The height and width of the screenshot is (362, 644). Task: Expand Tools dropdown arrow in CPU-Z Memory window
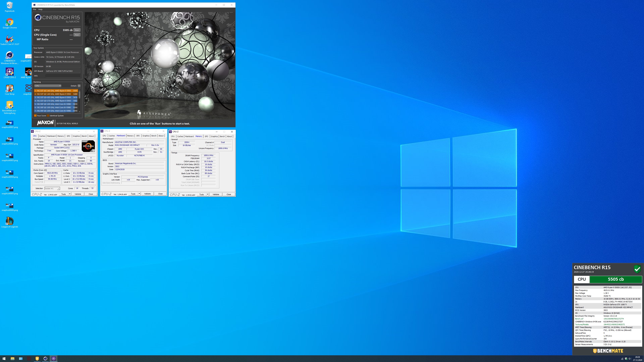207,194
